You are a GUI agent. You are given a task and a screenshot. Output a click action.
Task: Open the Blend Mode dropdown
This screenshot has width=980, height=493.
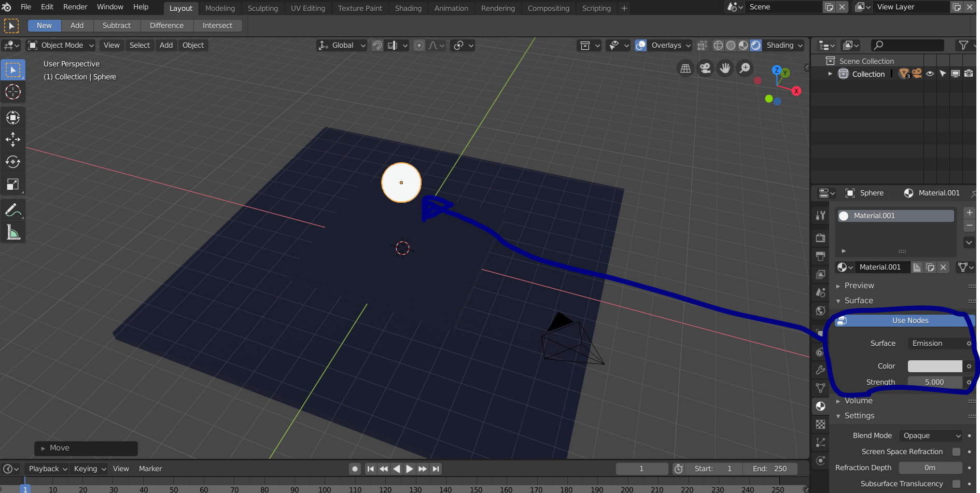point(930,435)
